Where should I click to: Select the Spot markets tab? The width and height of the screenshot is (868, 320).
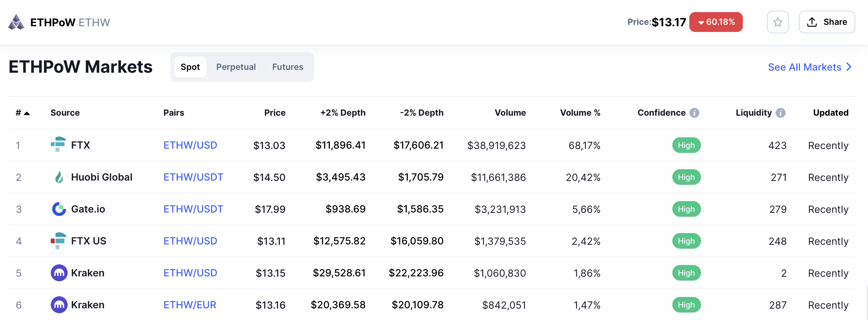(190, 67)
